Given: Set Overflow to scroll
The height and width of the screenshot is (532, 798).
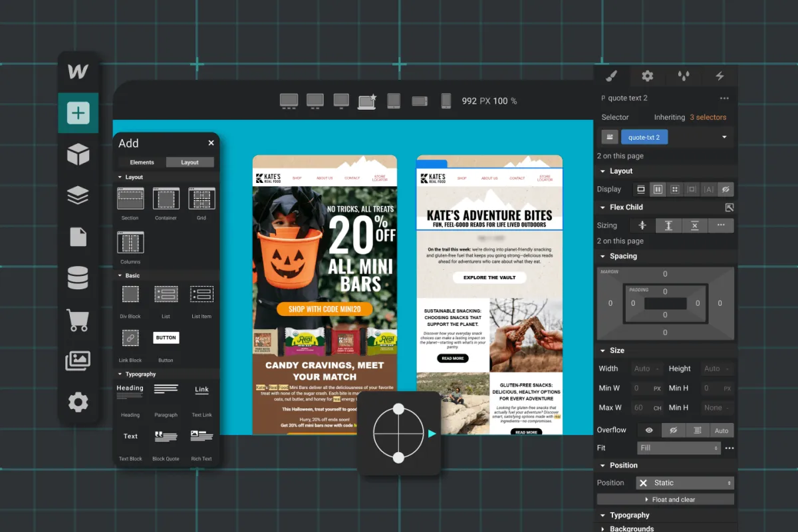Looking at the screenshot, I should pos(697,430).
